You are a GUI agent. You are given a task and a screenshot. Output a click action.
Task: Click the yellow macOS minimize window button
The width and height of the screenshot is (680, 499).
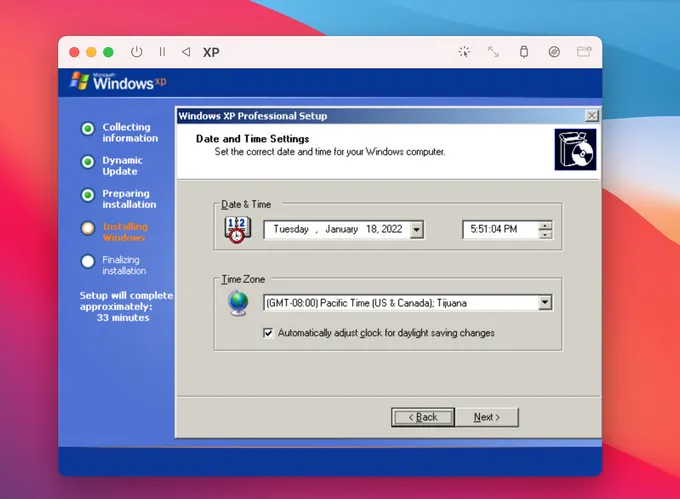click(x=91, y=52)
